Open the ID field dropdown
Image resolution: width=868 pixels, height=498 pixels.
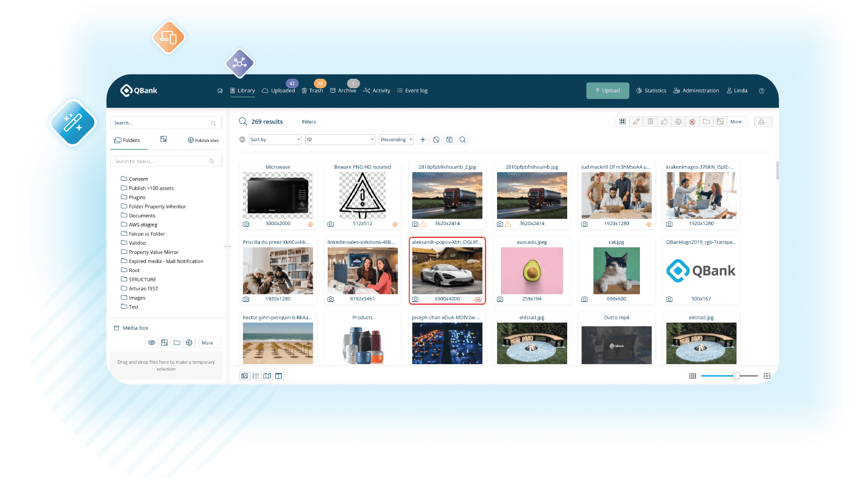340,139
